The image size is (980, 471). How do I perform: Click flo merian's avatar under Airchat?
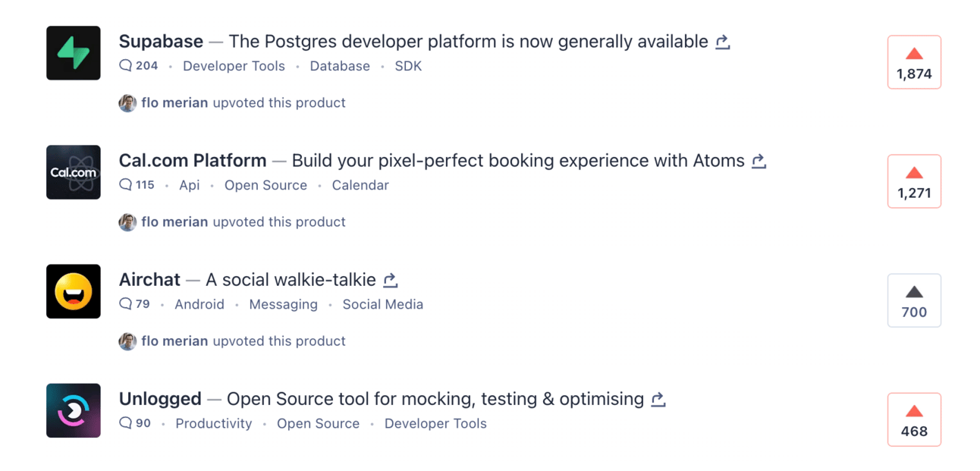click(127, 341)
